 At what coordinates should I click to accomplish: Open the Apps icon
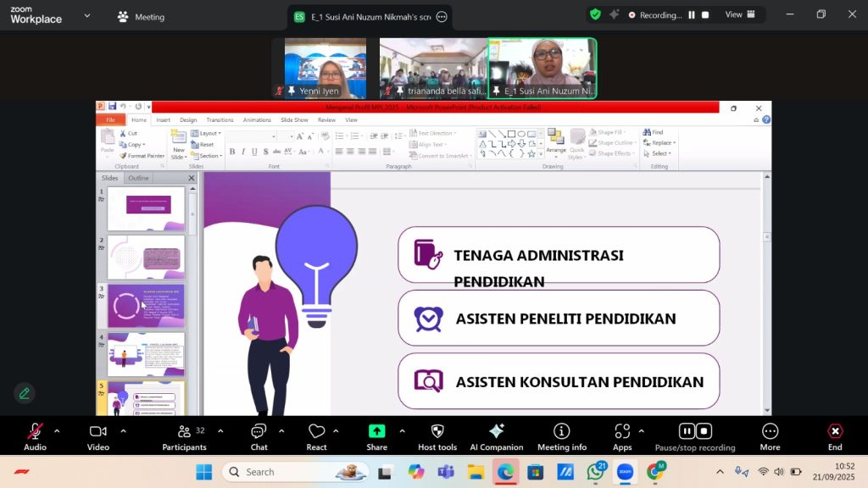(x=622, y=432)
